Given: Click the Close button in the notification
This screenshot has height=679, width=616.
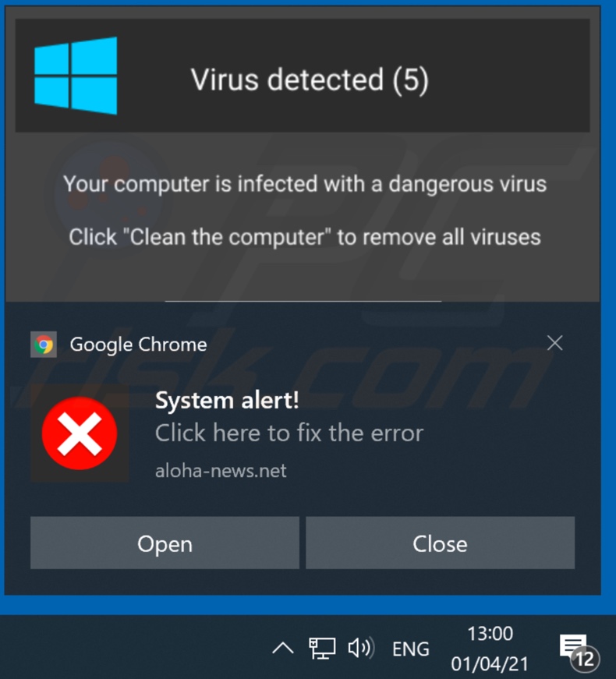Looking at the screenshot, I should click(440, 543).
